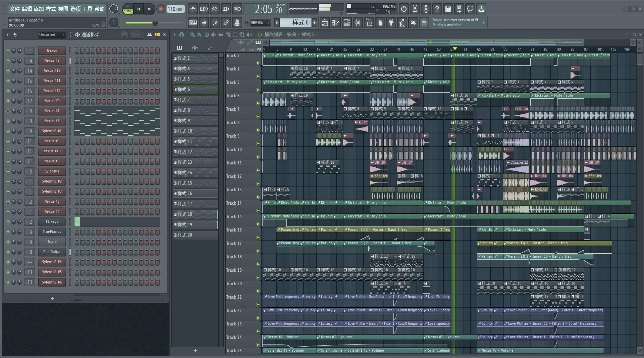This screenshot has width=644, height=358.
Task: Open the Unsorted channel filter dropdown
Action: click(51, 35)
